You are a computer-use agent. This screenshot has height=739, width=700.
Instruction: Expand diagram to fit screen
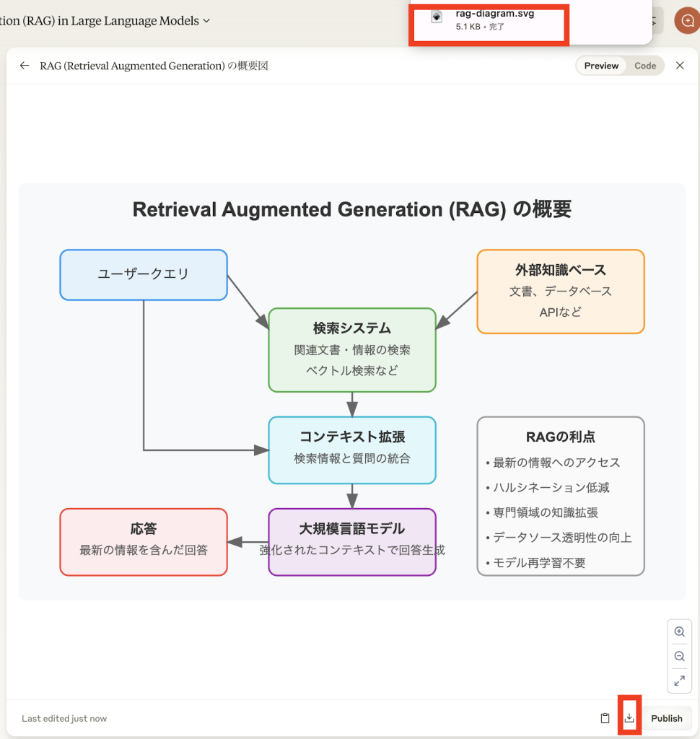(679, 681)
